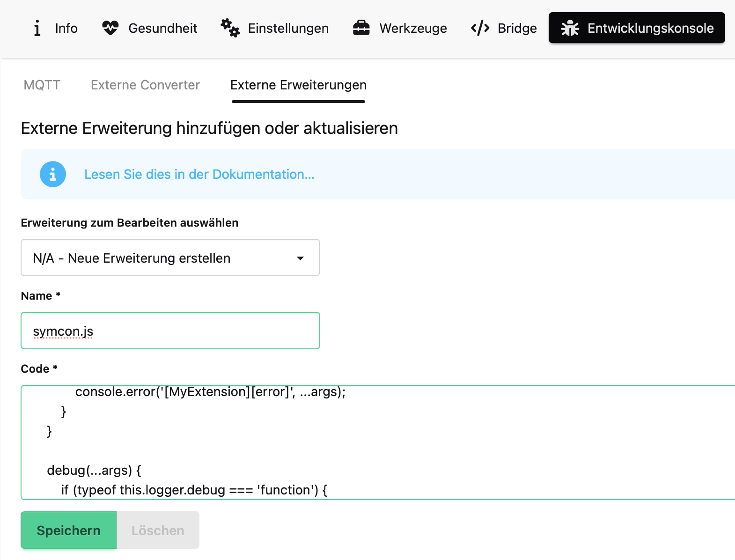The height and width of the screenshot is (560, 735).
Task: Switch to Externe Converter tab
Action: coord(145,85)
